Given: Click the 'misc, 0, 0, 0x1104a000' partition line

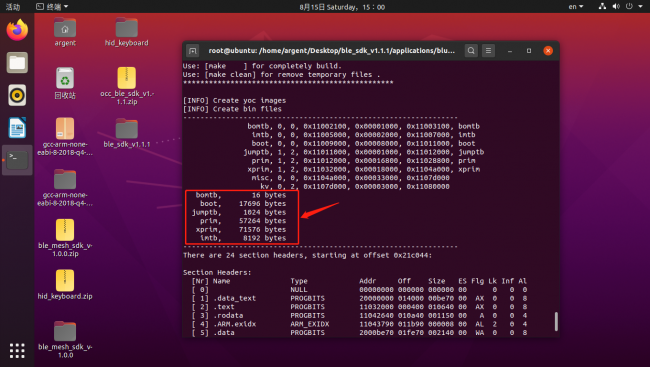Looking at the screenshot, I should click(351, 178).
